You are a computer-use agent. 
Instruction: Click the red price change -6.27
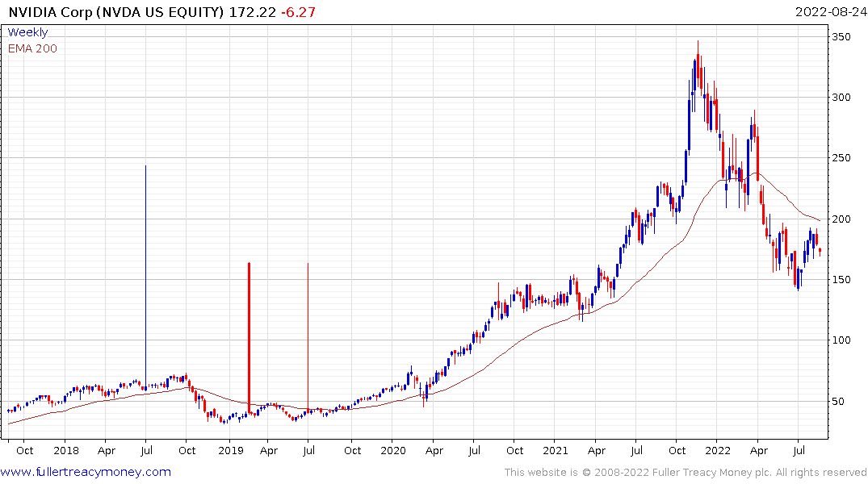pos(299,12)
